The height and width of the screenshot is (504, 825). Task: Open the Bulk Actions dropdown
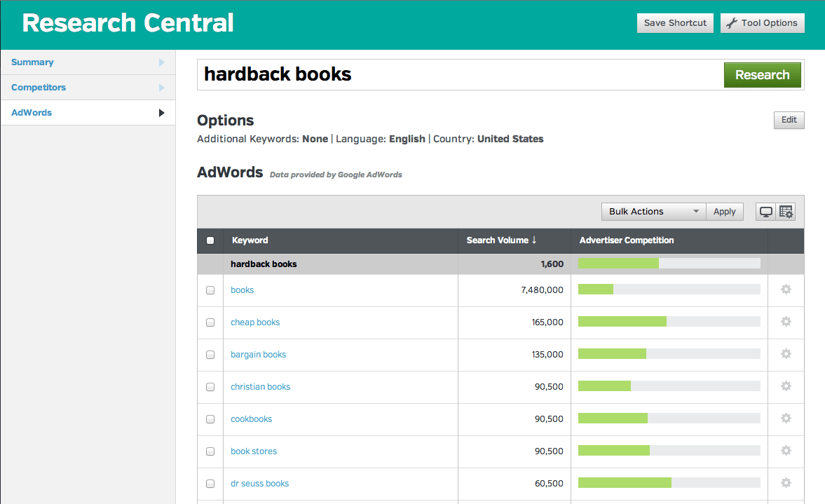[x=653, y=212]
